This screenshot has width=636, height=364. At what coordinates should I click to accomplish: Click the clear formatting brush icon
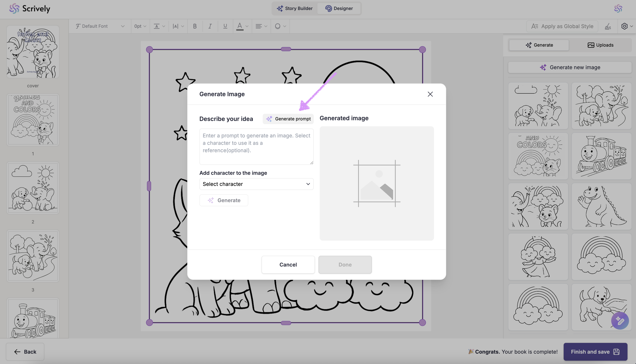tap(608, 26)
